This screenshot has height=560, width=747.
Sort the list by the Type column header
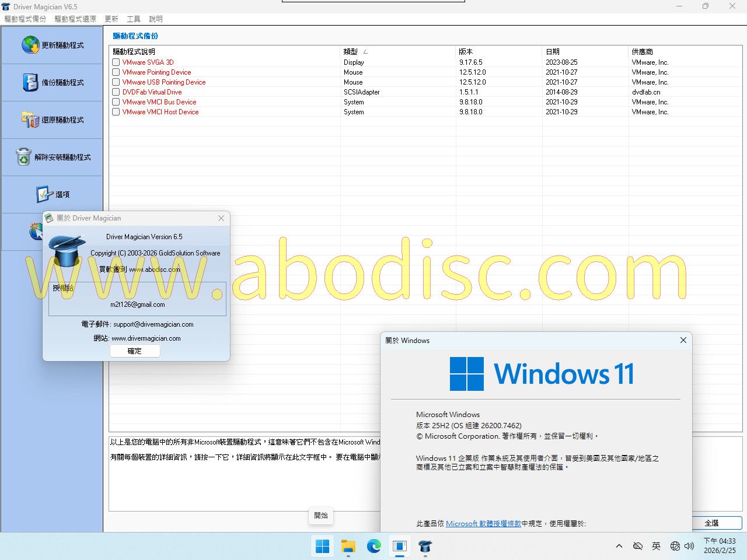coord(350,52)
